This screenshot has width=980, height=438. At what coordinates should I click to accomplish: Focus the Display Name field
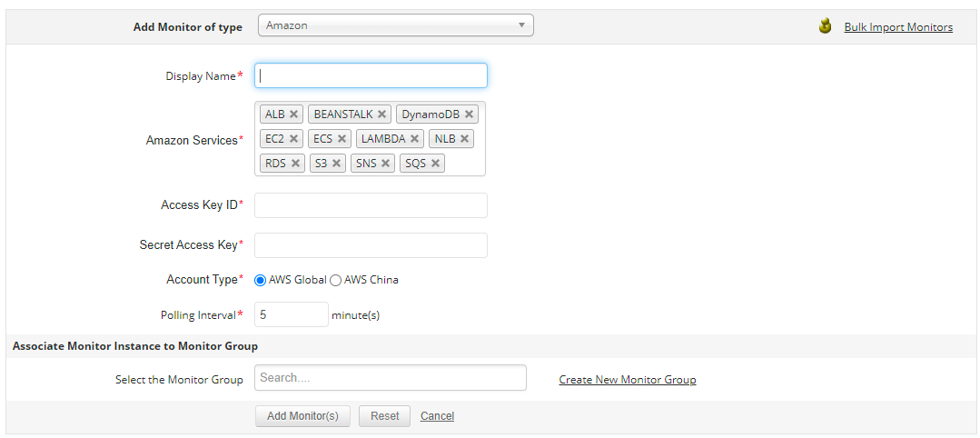[x=371, y=75]
